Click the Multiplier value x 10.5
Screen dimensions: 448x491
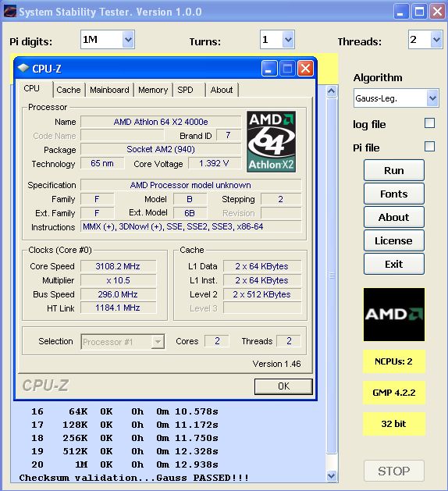pos(118,280)
